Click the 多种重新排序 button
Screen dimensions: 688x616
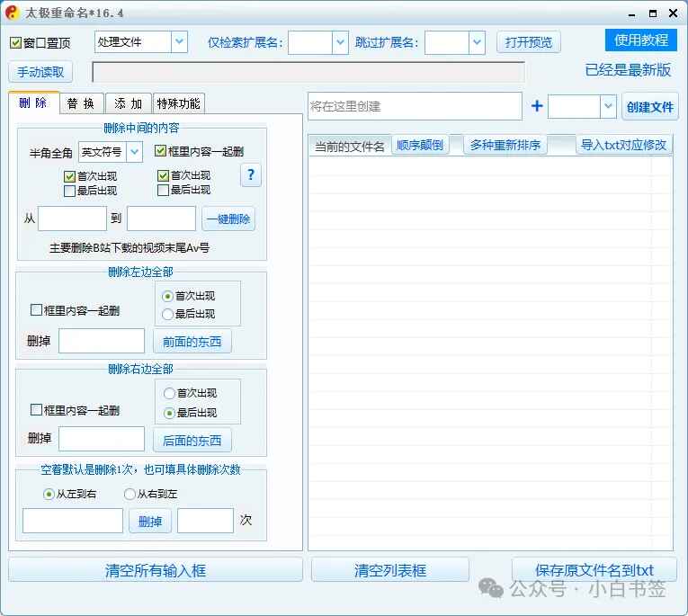(x=505, y=145)
